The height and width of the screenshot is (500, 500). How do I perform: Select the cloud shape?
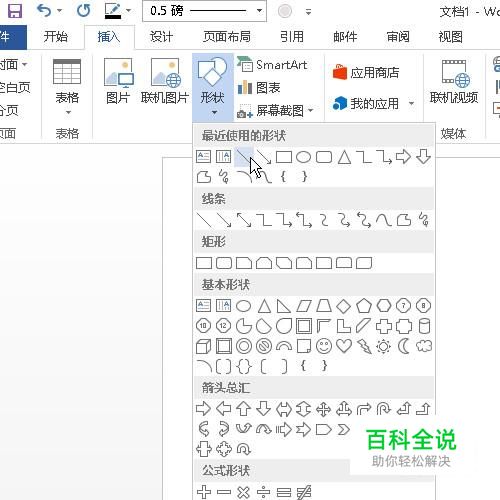424,346
